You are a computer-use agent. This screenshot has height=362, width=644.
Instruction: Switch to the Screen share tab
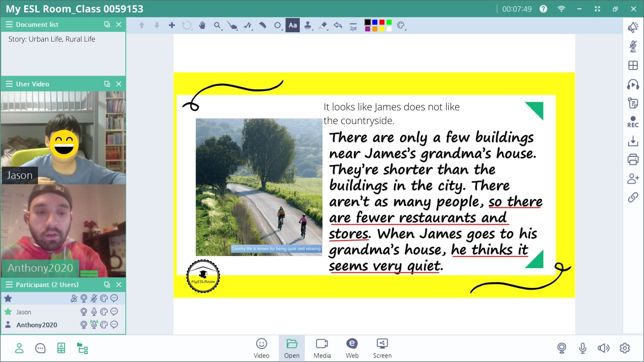point(382,348)
